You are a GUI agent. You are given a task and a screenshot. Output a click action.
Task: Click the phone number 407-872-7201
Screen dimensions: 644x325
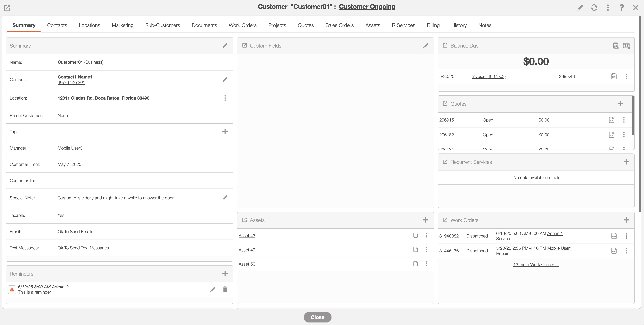point(71,83)
